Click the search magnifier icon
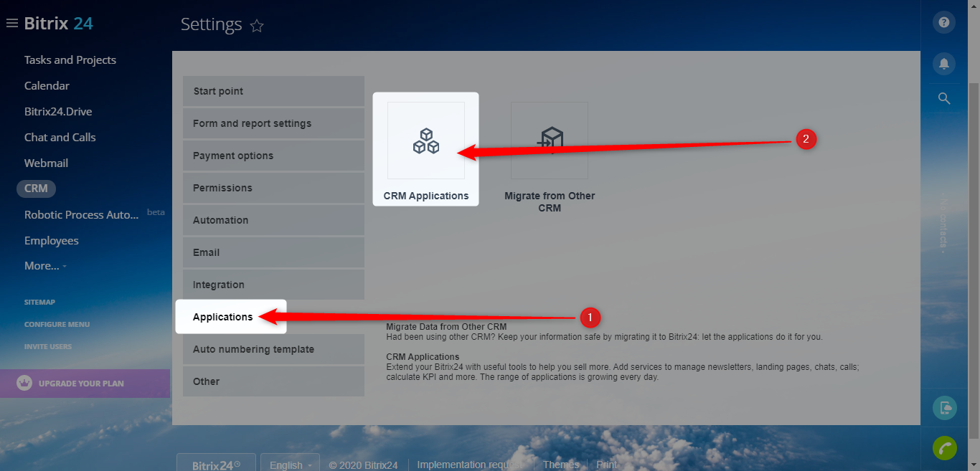Screen dimensions: 980x471 [944, 99]
